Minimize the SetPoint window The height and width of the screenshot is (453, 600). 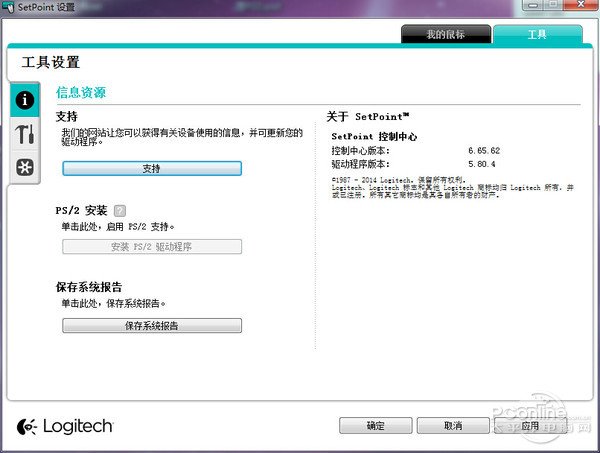(x=533, y=5)
